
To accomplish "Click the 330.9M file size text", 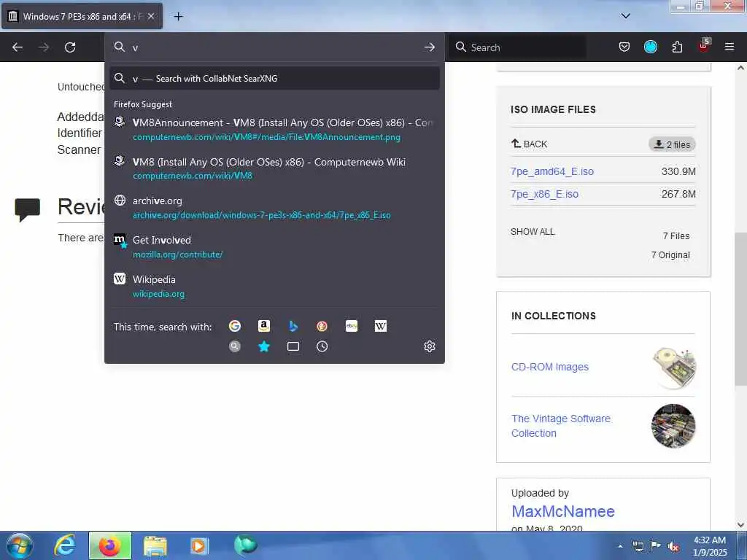I will point(678,171).
